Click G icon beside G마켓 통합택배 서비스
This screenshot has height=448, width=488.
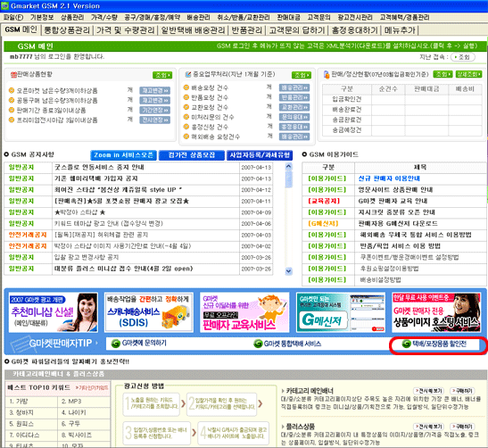(258, 344)
